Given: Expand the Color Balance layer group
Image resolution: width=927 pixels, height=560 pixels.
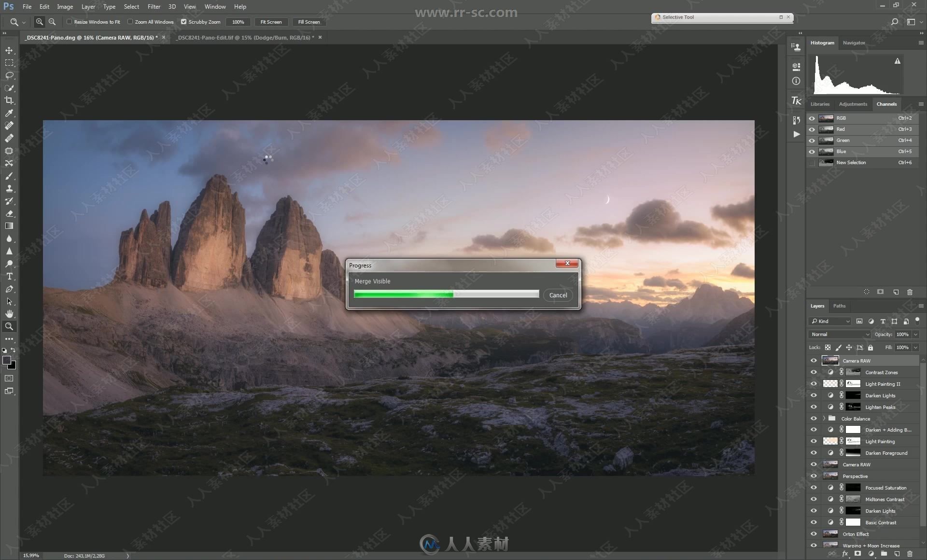Looking at the screenshot, I should (x=823, y=419).
